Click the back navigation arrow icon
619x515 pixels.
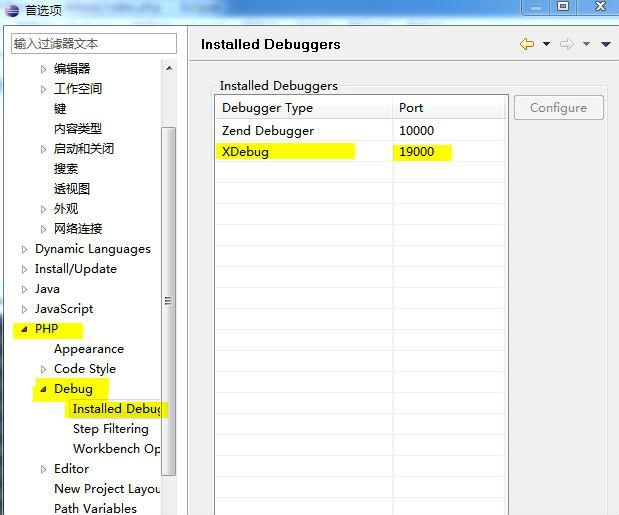527,44
